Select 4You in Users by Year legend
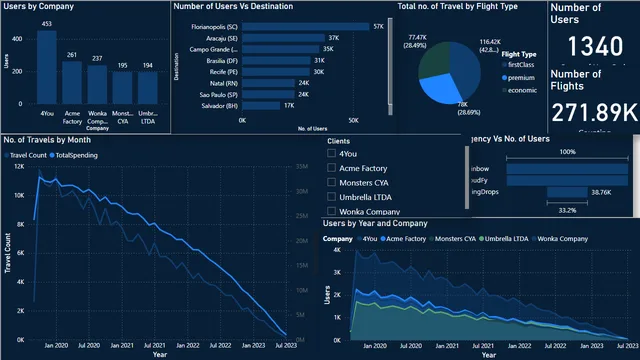Image resolution: width=640 pixels, height=360 pixels. coord(367,239)
